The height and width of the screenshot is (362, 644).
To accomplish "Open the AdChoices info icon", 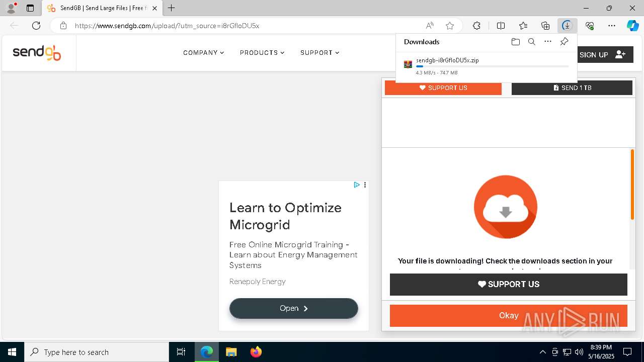I will (357, 185).
